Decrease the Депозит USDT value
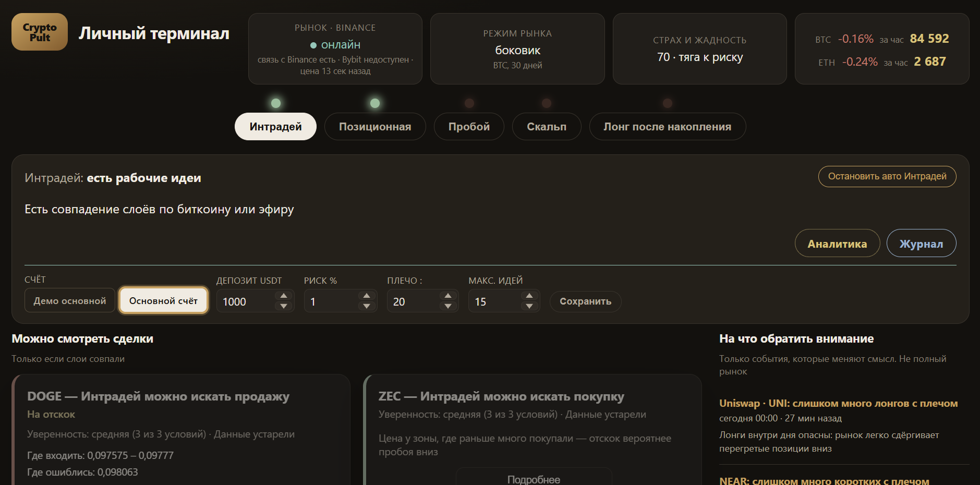Screen dimensions: 980x485 (x=284, y=306)
